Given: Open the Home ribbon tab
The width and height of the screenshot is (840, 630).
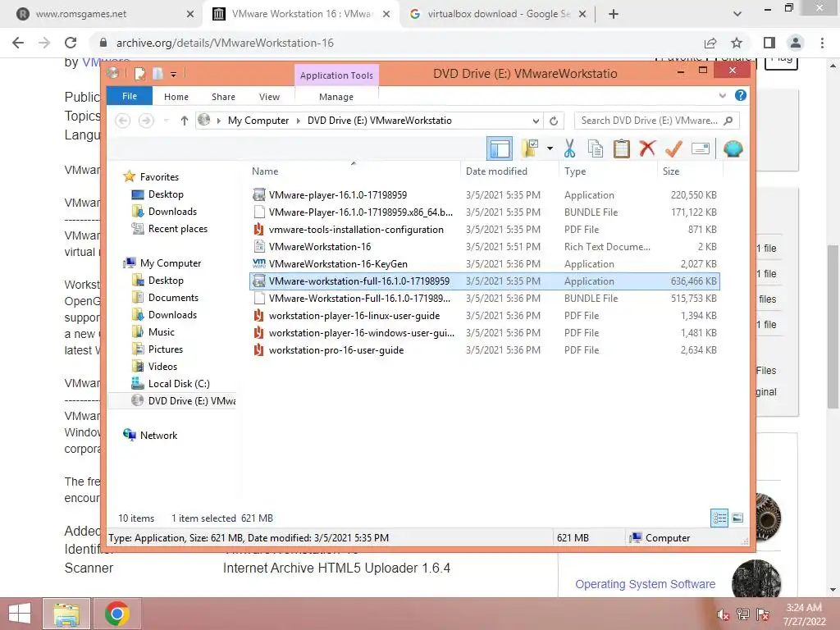Looking at the screenshot, I should pos(176,97).
